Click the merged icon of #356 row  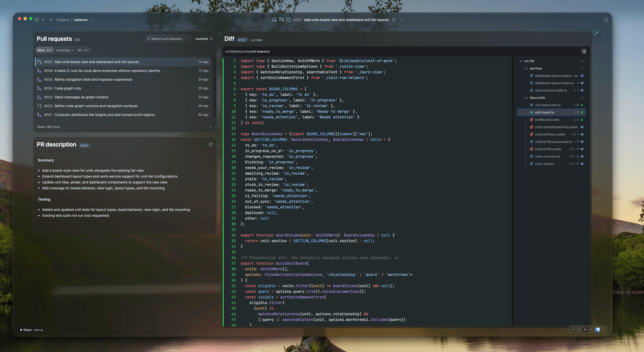(x=39, y=70)
